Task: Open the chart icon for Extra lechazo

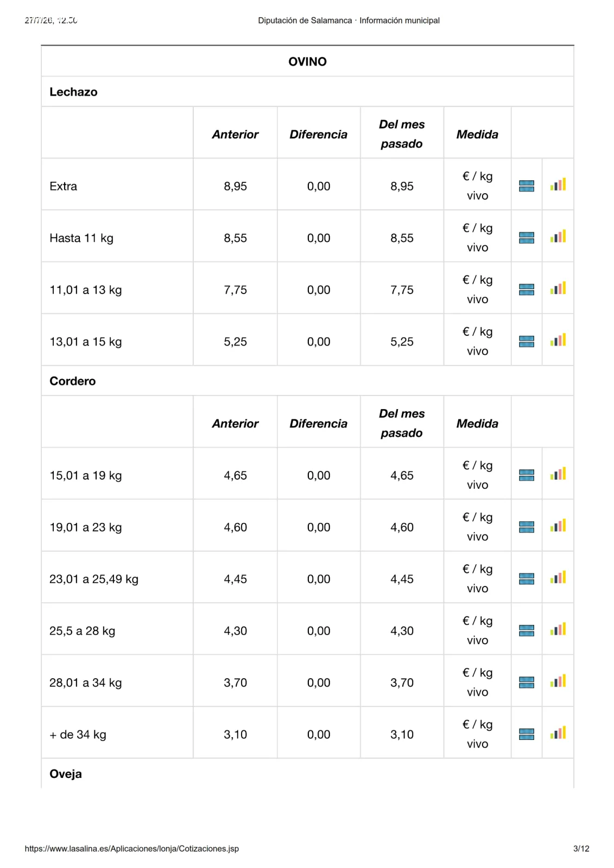Action: pos(558,184)
